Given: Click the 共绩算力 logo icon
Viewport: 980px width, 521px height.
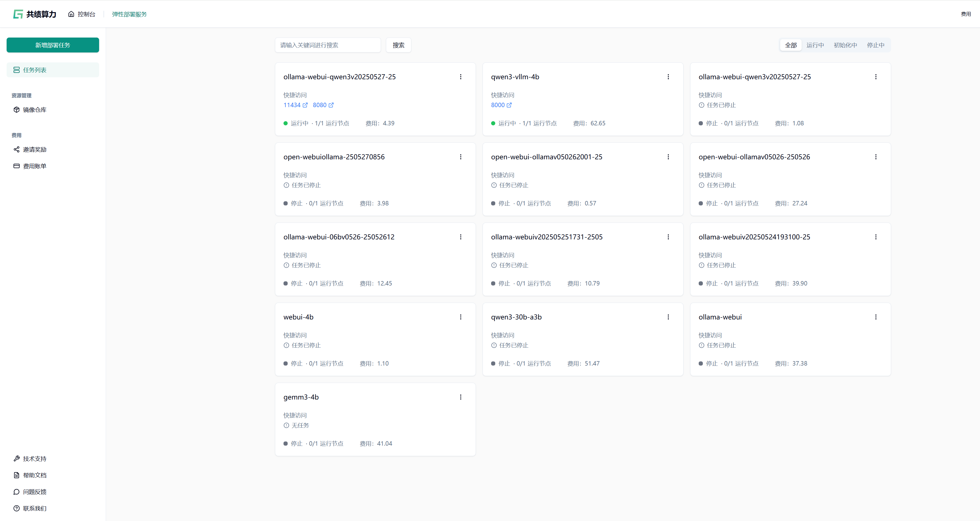Looking at the screenshot, I should [x=18, y=14].
